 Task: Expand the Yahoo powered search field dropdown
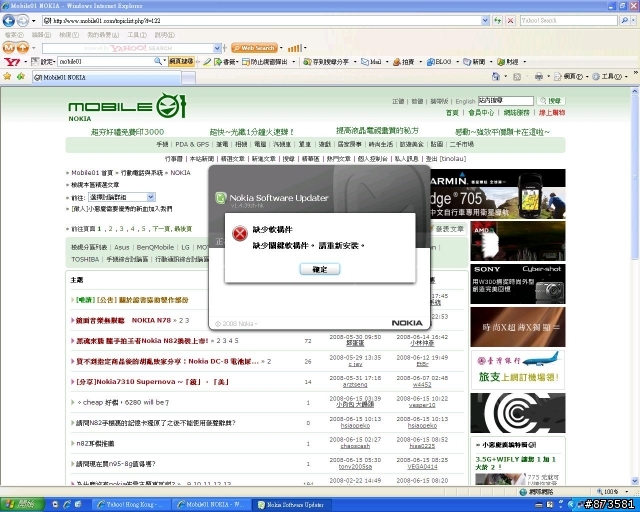point(217,48)
